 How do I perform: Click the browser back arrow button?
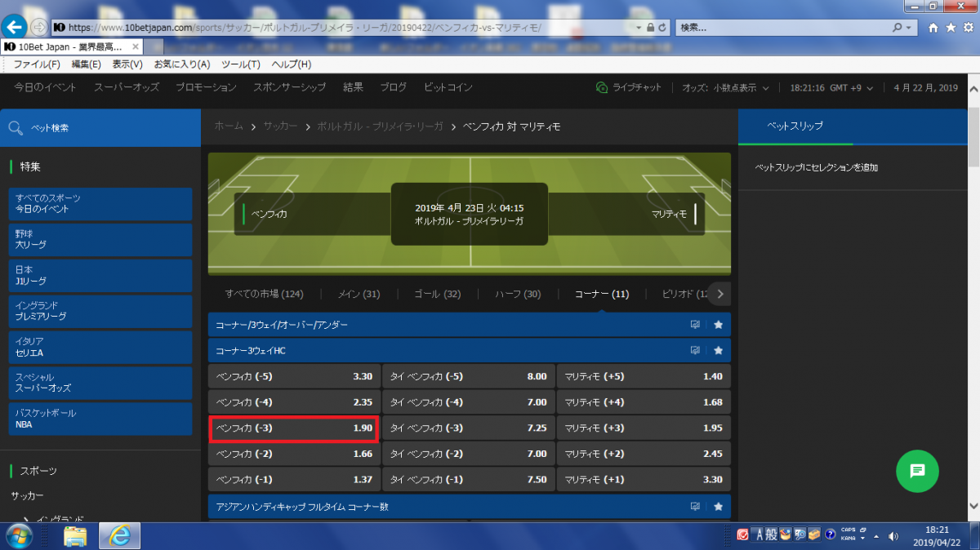tap(15, 27)
